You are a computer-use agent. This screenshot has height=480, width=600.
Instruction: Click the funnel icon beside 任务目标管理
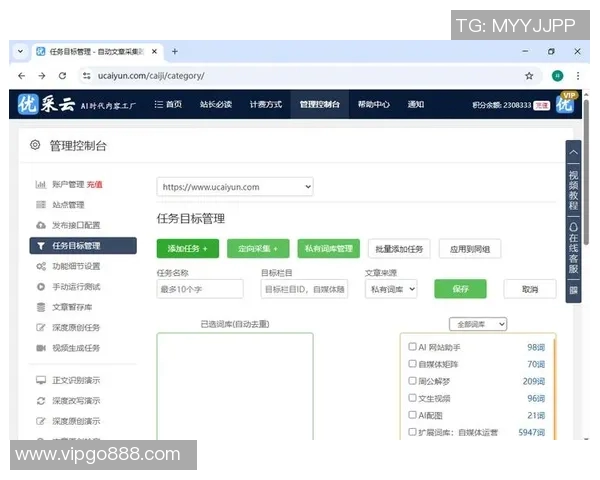[41, 246]
